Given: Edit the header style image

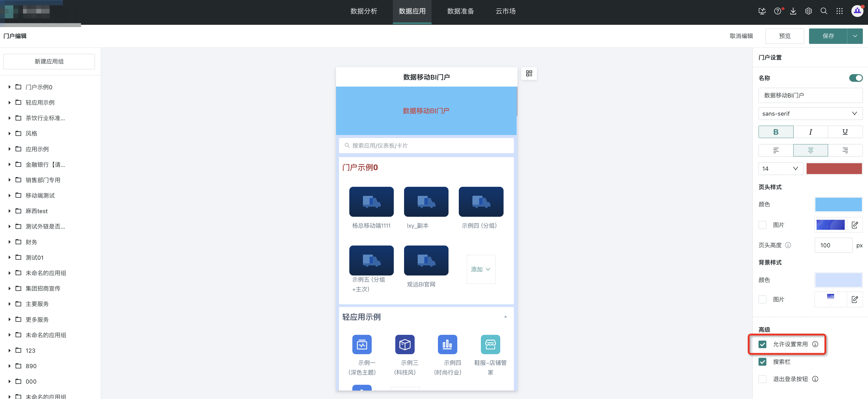Looking at the screenshot, I should point(854,225).
